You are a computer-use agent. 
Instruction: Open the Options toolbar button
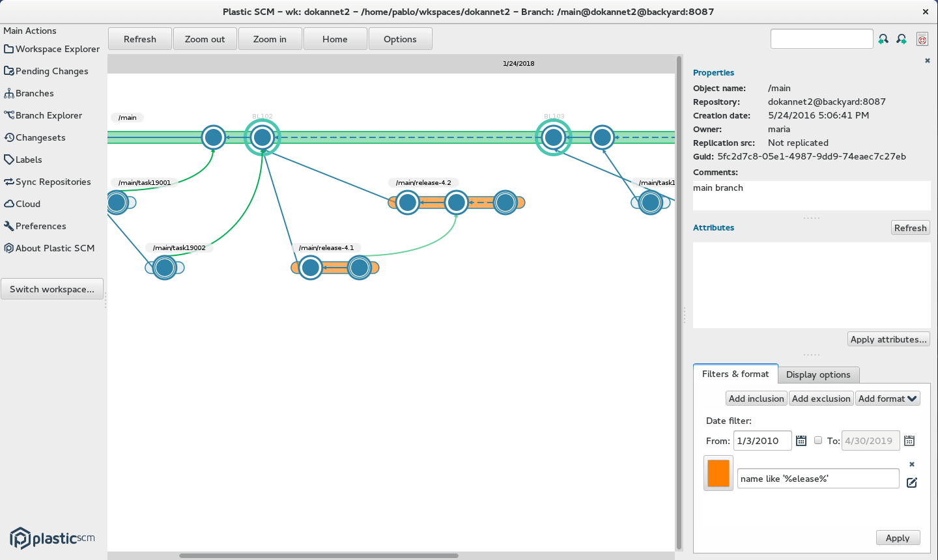click(400, 39)
